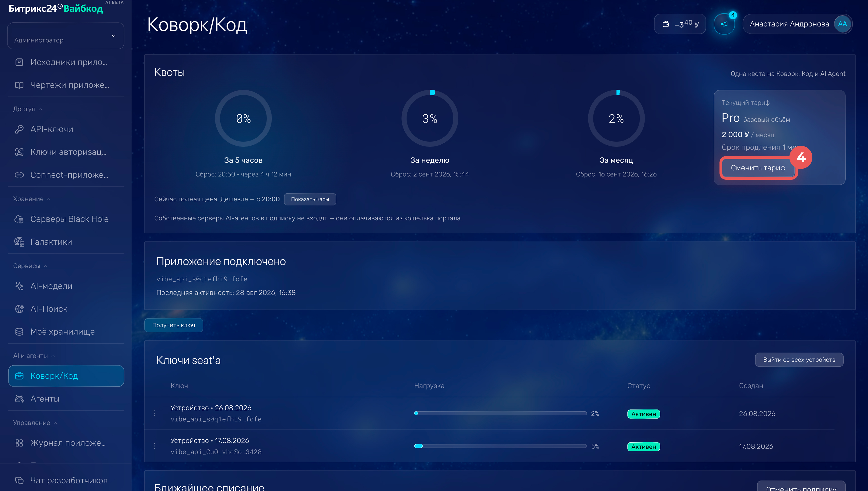868x491 pixels.
Task: Open announcements megaphone with badge 4
Action: click(x=724, y=24)
